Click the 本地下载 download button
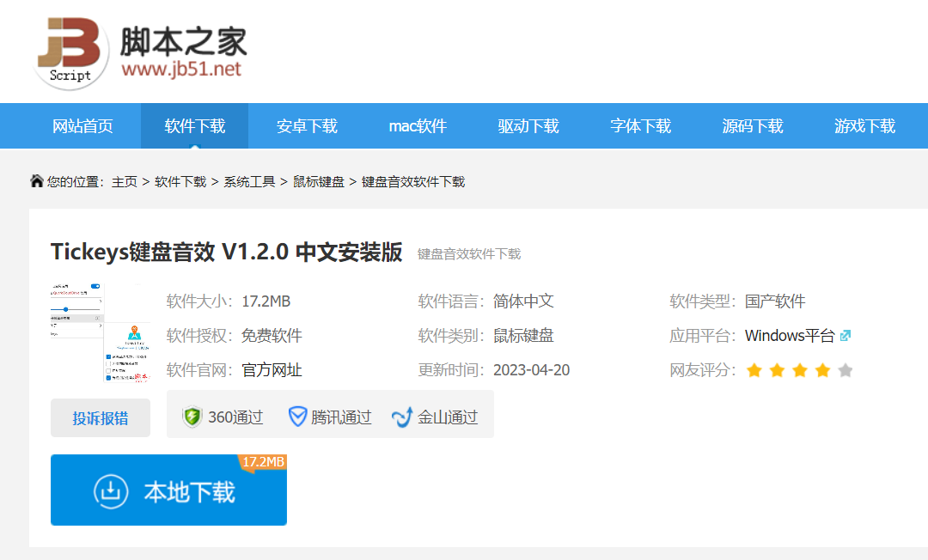The height and width of the screenshot is (560, 928). 168,490
